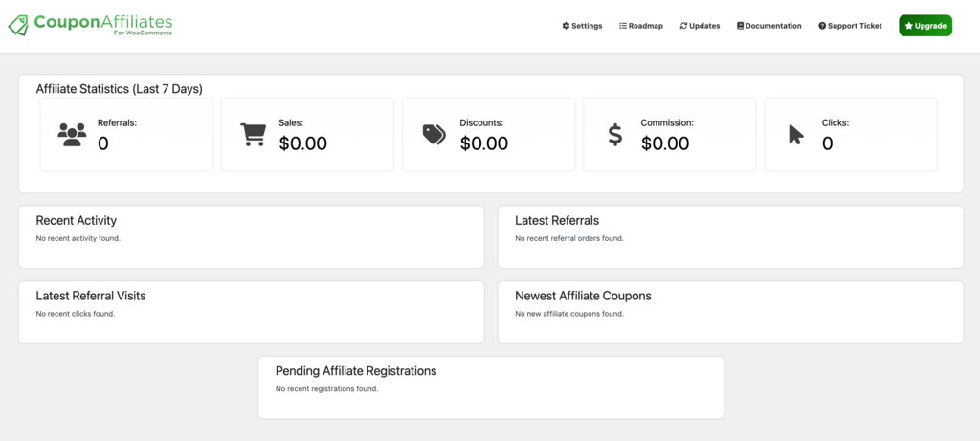This screenshot has width=980, height=441.
Task: Click the Coupon Affiliates tag logo icon
Action: click(x=18, y=25)
